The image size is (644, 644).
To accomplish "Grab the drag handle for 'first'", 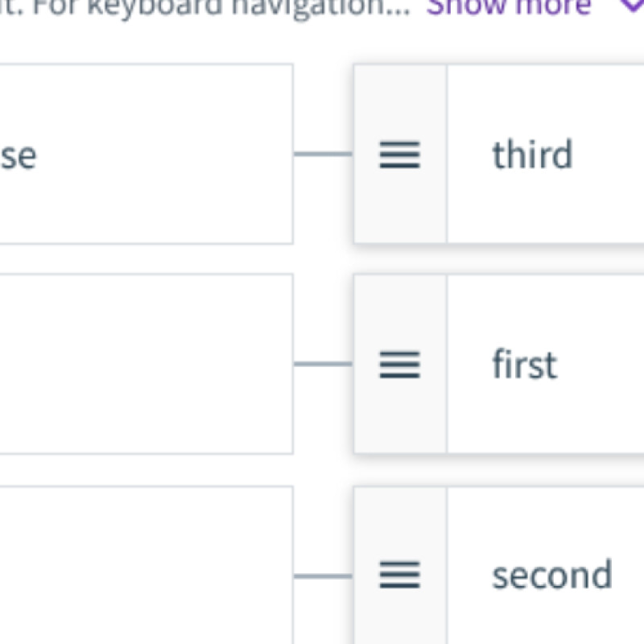I will tap(399, 365).
